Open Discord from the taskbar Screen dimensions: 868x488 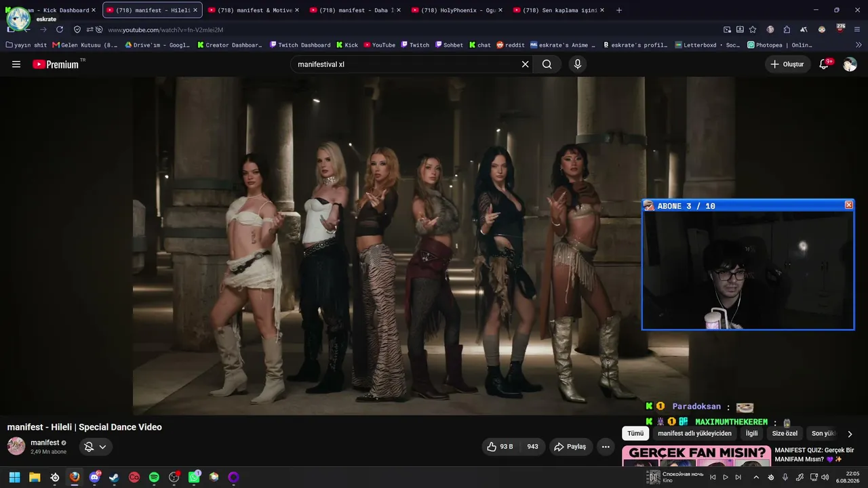[94, 477]
